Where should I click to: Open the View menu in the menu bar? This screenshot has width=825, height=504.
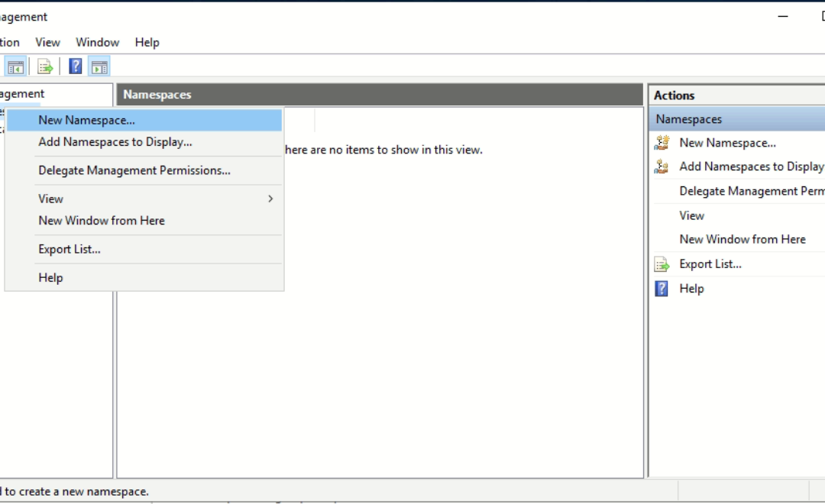pyautogui.click(x=47, y=42)
